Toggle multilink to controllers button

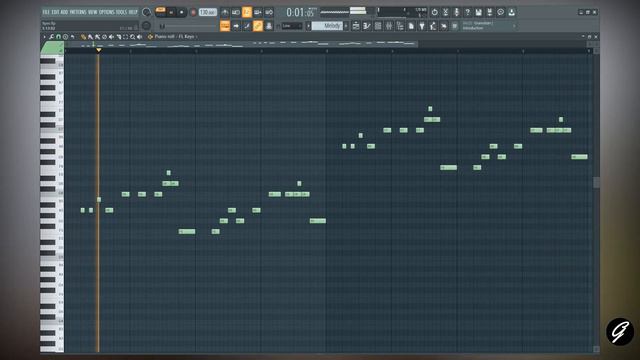[269, 26]
